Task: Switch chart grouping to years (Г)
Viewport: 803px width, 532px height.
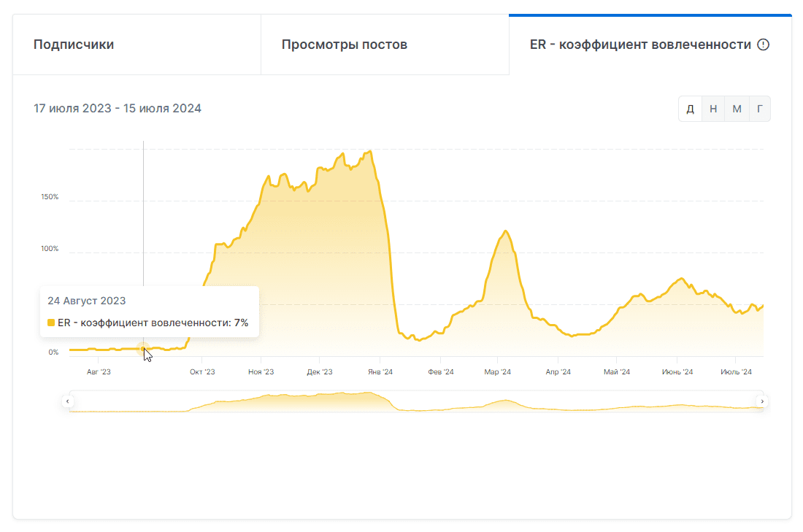Action: click(x=760, y=109)
